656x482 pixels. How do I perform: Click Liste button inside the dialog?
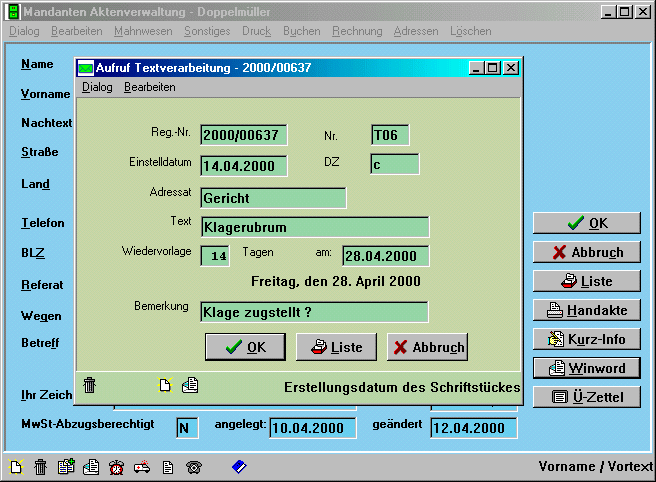(x=336, y=347)
